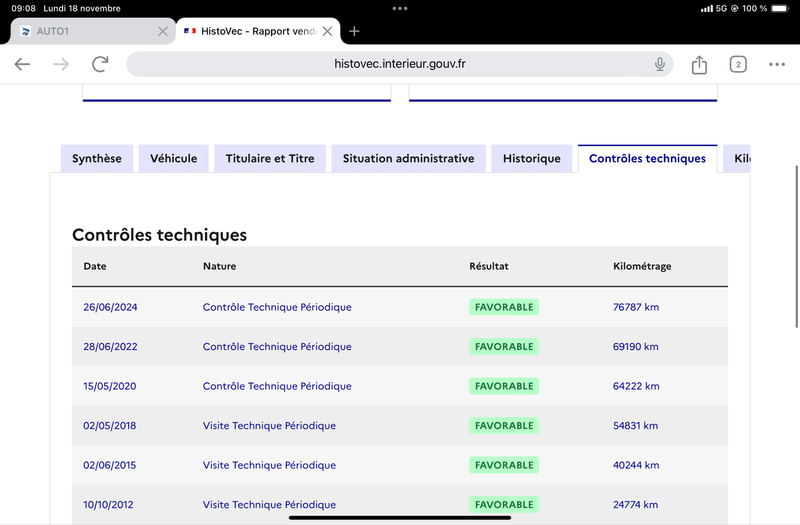
Task: Click the 40244 km mileage value
Action: pos(636,465)
